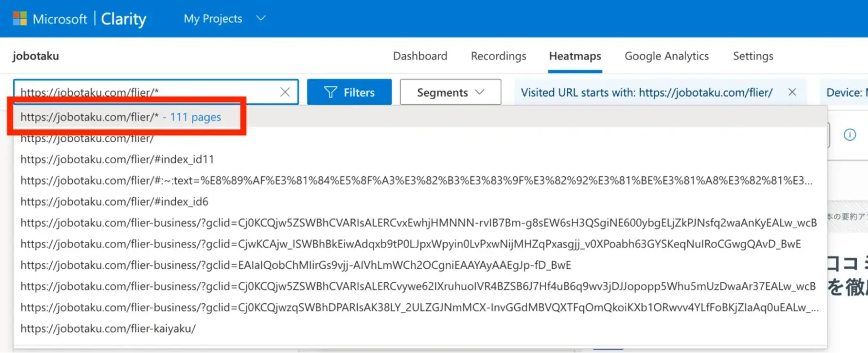
Task: Select the Heatmaps tab
Action: (575, 56)
